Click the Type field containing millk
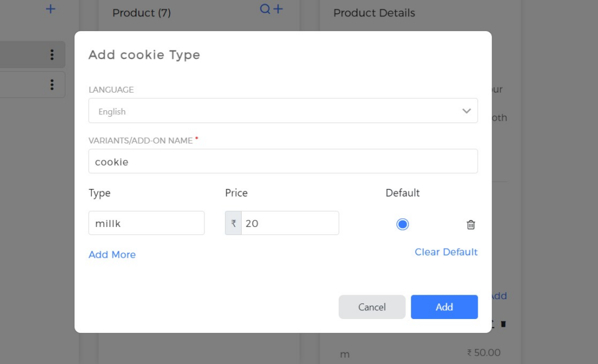598x364 pixels. point(146,223)
